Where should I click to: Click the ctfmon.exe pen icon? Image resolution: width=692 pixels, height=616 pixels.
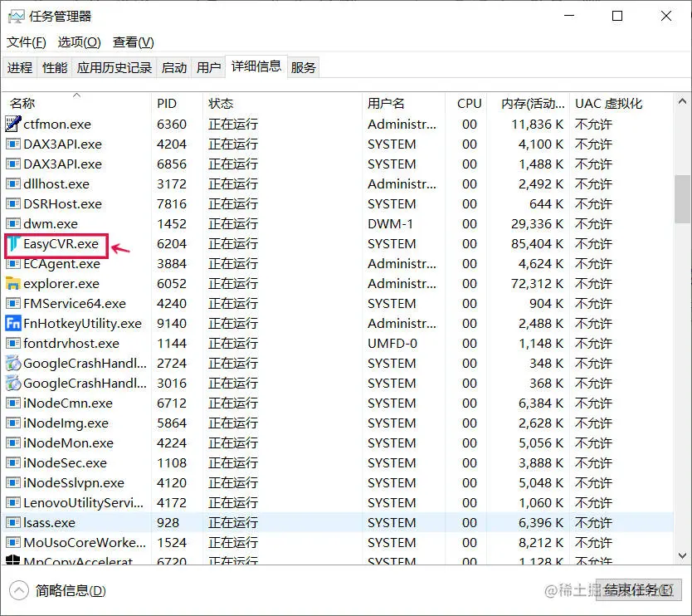point(12,124)
